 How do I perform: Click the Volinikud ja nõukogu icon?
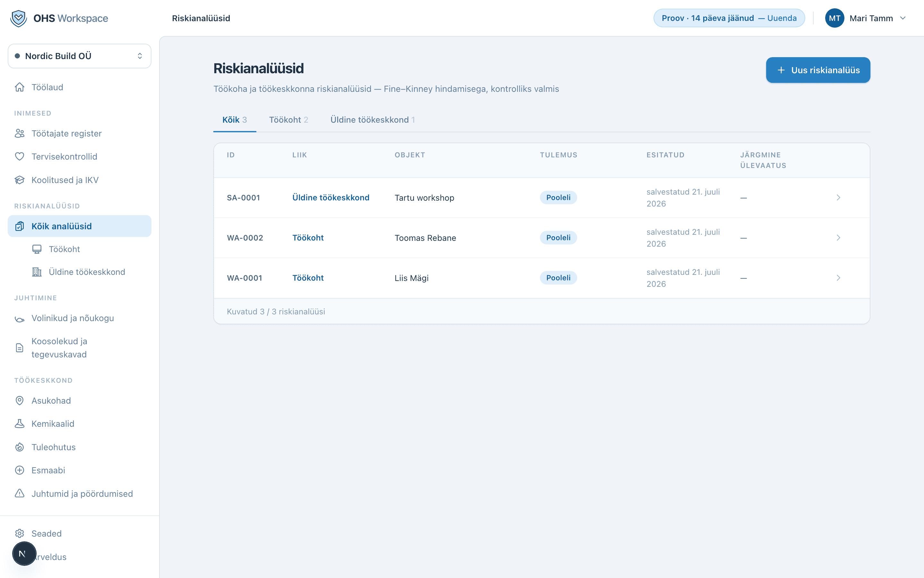tap(20, 319)
